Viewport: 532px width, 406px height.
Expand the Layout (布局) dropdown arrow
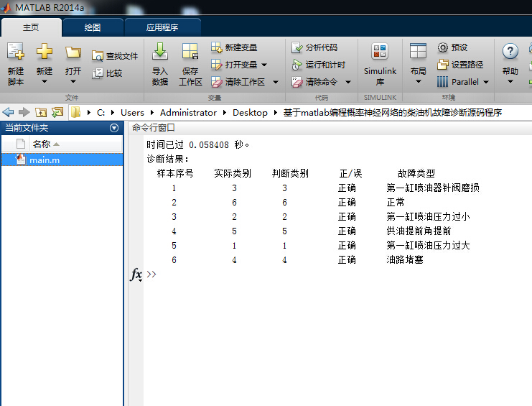(x=418, y=81)
